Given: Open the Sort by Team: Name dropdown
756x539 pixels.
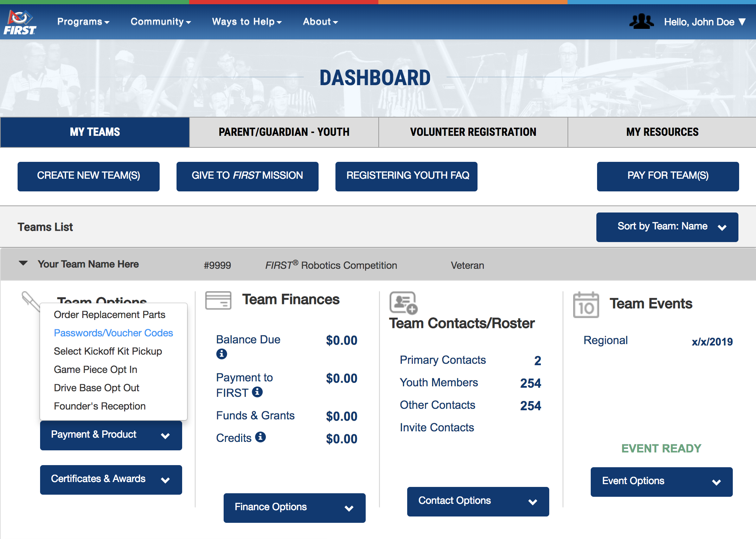Looking at the screenshot, I should pyautogui.click(x=667, y=227).
